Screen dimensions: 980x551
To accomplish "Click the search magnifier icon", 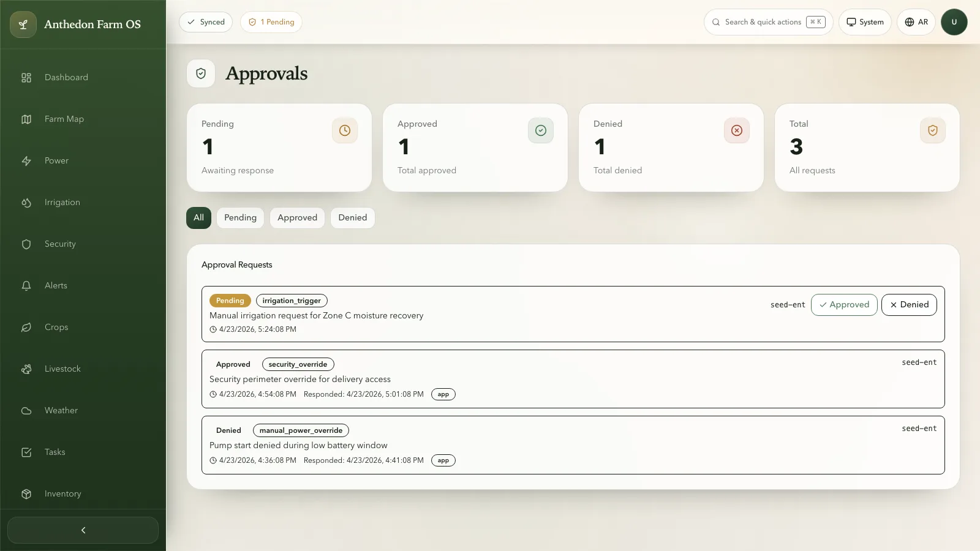I will [x=716, y=22].
